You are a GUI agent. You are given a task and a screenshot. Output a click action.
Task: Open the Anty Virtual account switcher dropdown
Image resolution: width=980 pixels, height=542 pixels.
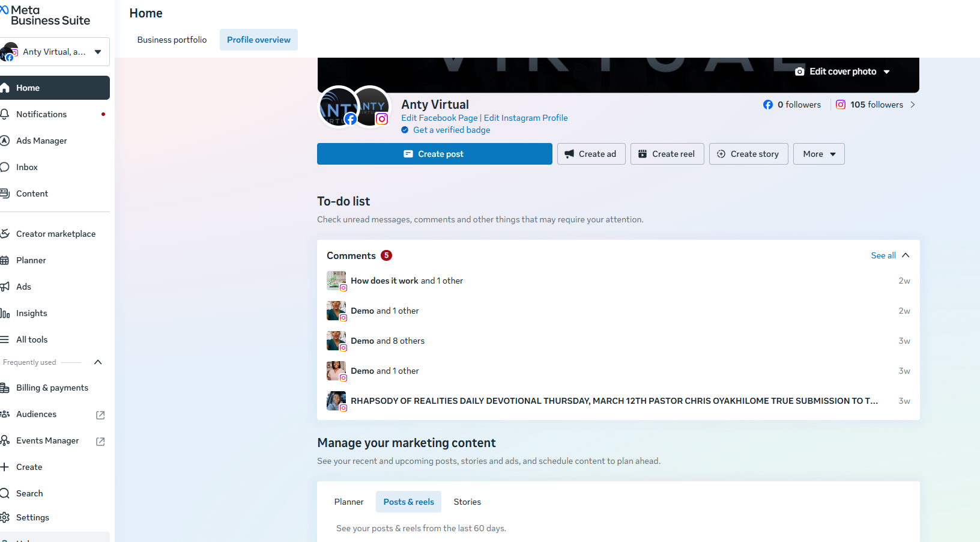pos(55,52)
